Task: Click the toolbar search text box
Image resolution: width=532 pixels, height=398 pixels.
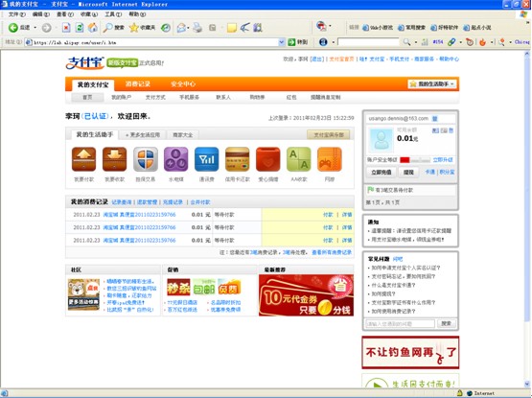Action: [368, 42]
